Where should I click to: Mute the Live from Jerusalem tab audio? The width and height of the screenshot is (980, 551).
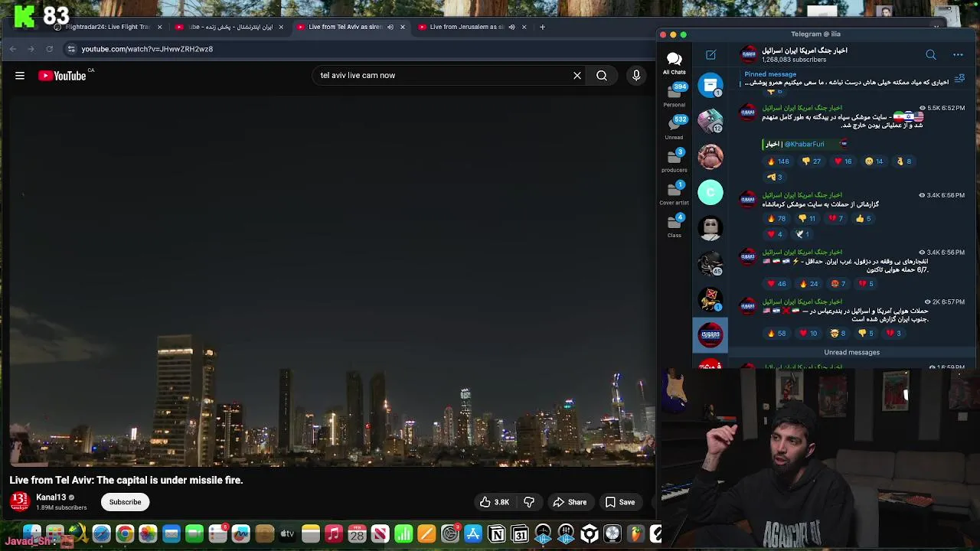511,27
